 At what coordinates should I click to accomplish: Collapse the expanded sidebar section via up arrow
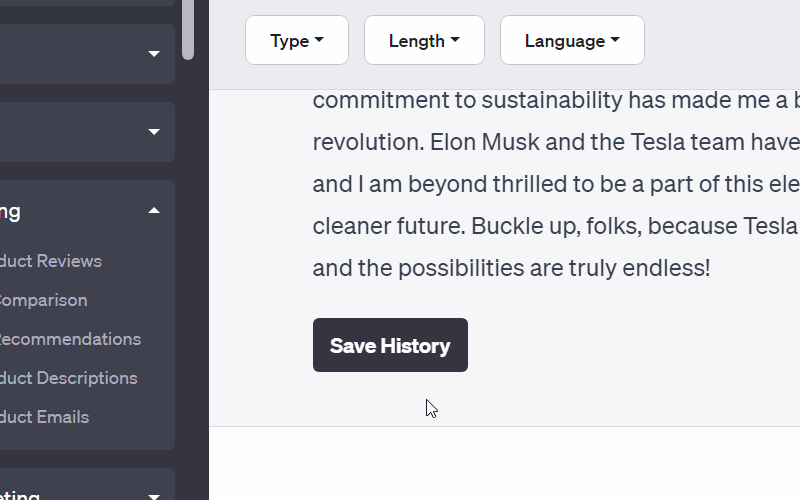point(154,211)
